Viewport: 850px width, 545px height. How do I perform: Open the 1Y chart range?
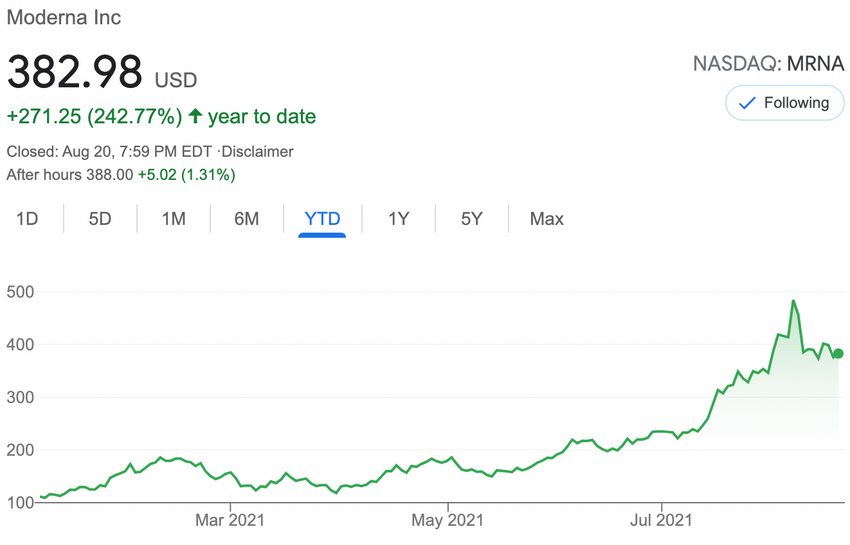click(x=399, y=219)
